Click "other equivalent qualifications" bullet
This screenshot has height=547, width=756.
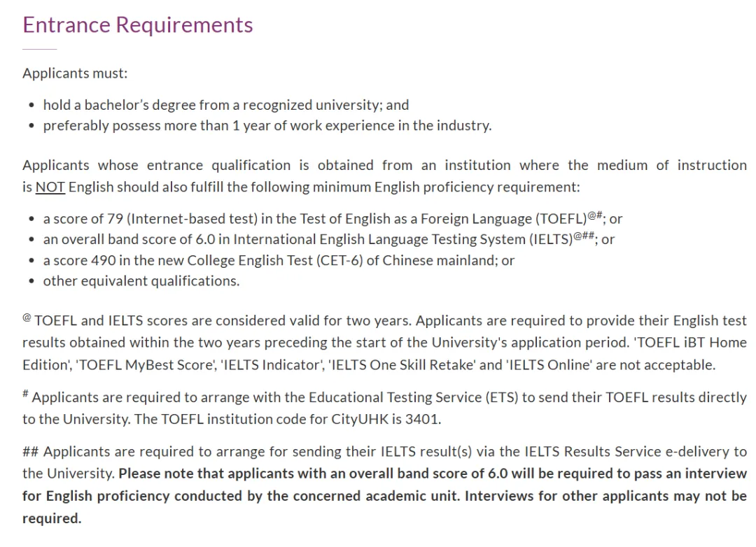[141, 281]
